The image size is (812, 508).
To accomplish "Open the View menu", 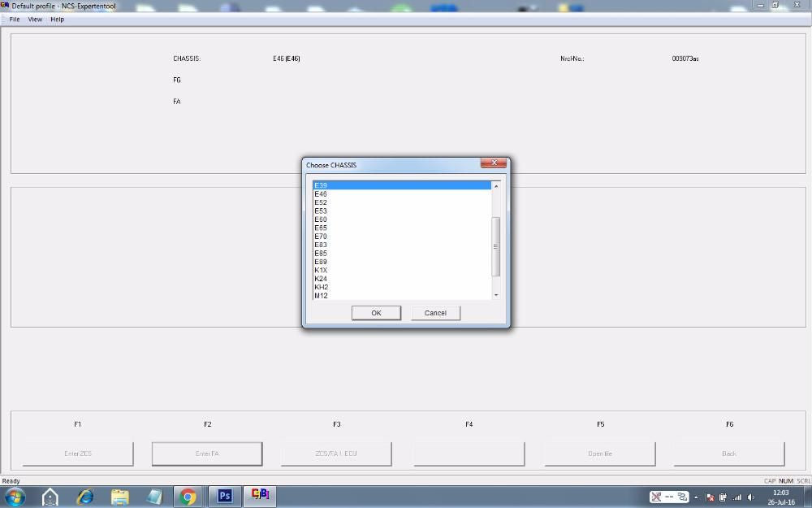I will [x=35, y=20].
